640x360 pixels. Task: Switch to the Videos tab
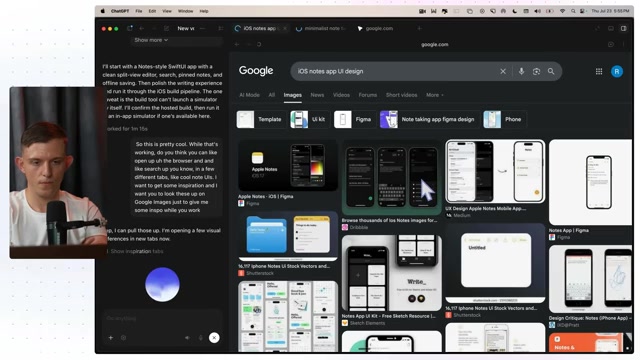point(341,95)
